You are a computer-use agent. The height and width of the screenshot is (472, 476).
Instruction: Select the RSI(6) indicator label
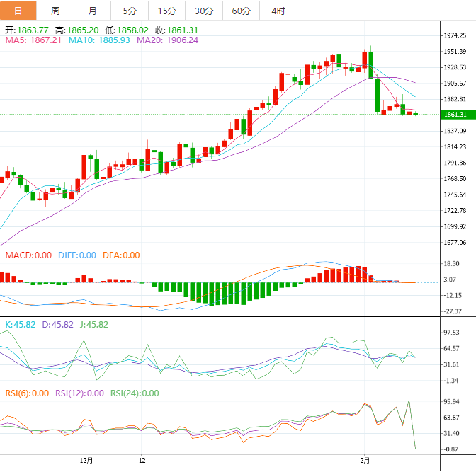coord(27,393)
